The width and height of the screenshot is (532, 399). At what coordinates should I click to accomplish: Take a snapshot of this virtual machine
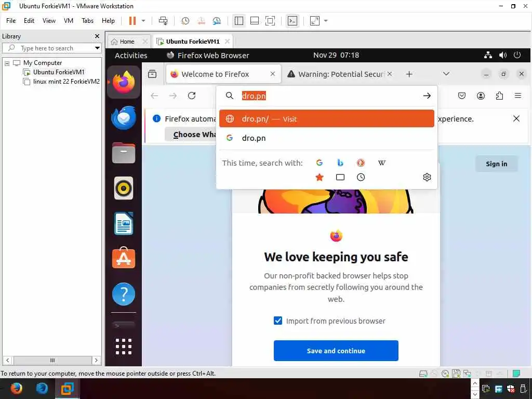(x=185, y=21)
